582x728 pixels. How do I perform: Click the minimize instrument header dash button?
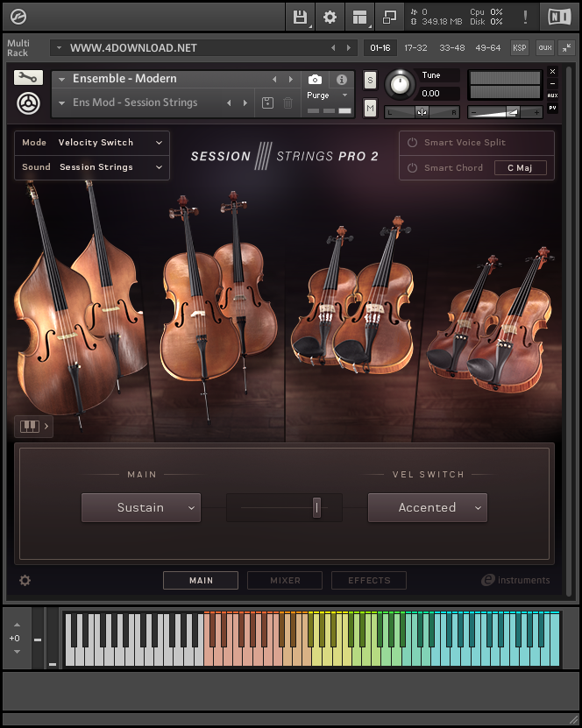[552, 83]
